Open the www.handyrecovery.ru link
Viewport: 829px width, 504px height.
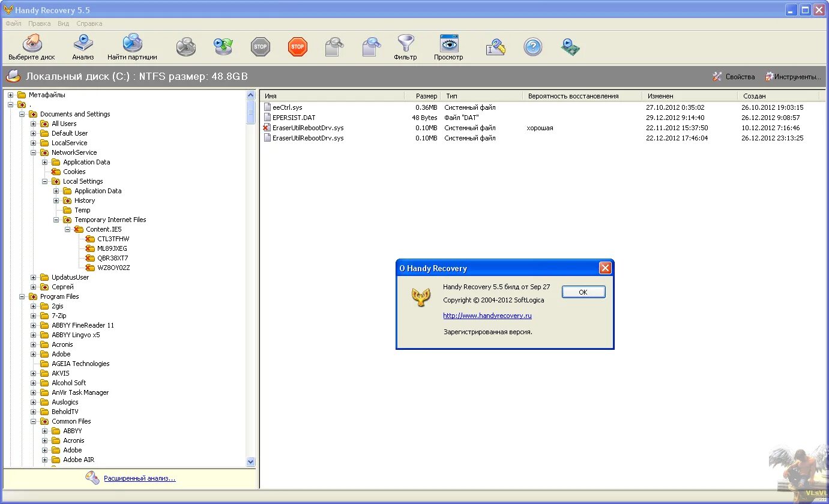point(487,316)
